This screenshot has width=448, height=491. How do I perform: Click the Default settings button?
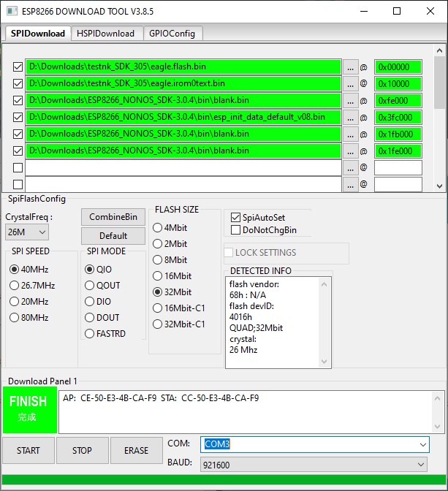113,236
